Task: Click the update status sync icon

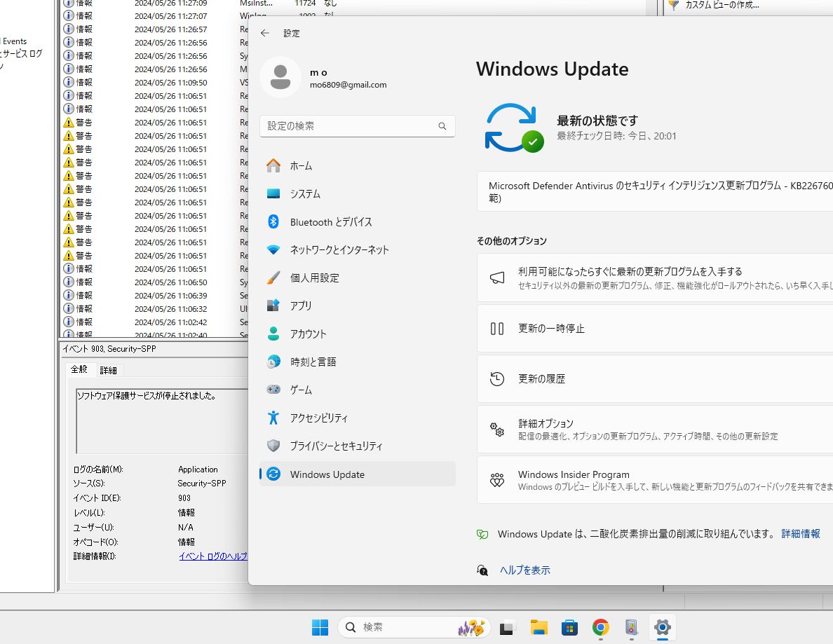Action: [x=513, y=128]
